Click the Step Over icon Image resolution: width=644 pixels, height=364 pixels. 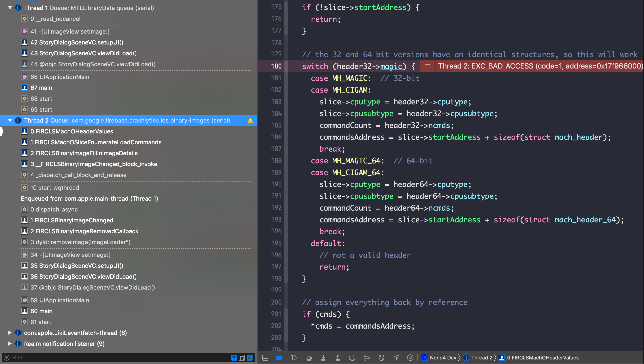pos(309,358)
